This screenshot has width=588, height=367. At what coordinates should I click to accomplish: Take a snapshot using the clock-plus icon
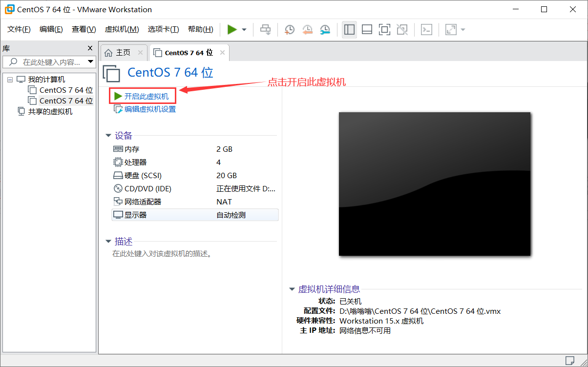tap(290, 30)
